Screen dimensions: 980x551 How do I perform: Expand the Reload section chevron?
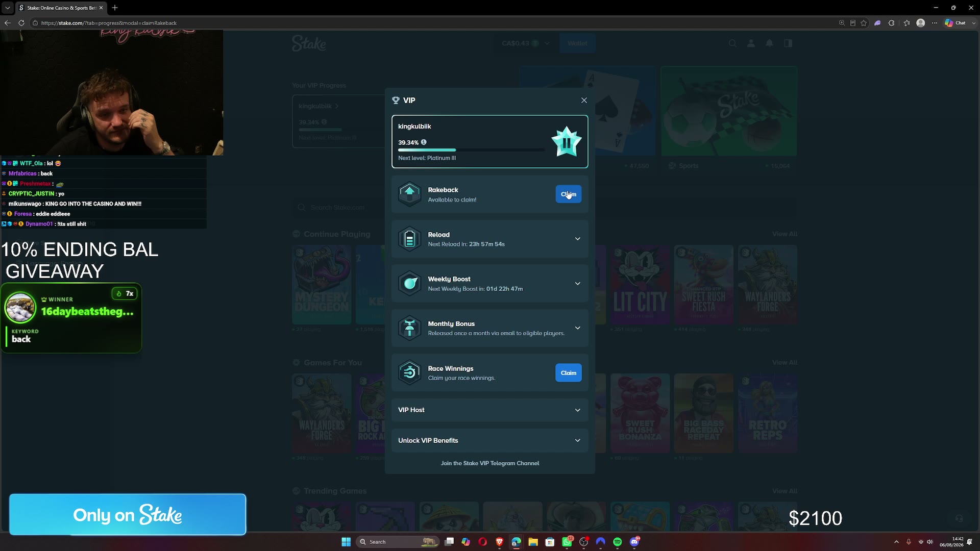[577, 239]
